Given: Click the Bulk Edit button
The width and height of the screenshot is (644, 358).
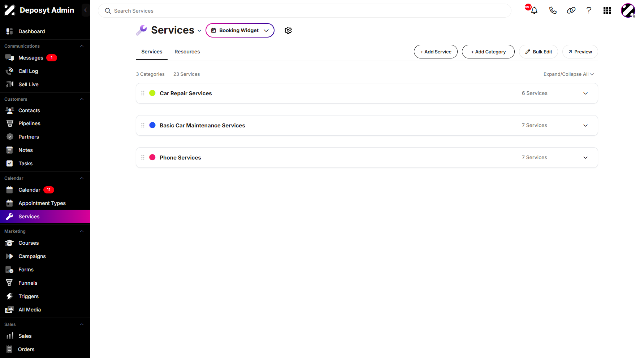Looking at the screenshot, I should pyautogui.click(x=539, y=52).
